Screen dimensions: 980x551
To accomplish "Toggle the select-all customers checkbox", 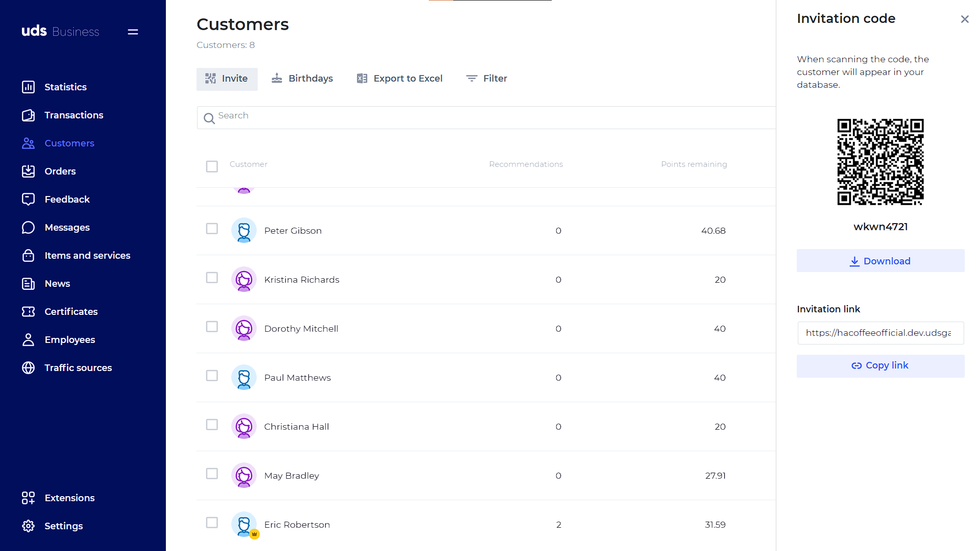I will pyautogui.click(x=212, y=166).
